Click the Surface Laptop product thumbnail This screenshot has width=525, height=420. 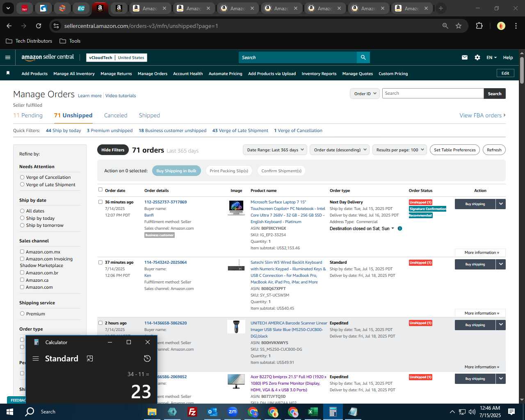coord(236,208)
